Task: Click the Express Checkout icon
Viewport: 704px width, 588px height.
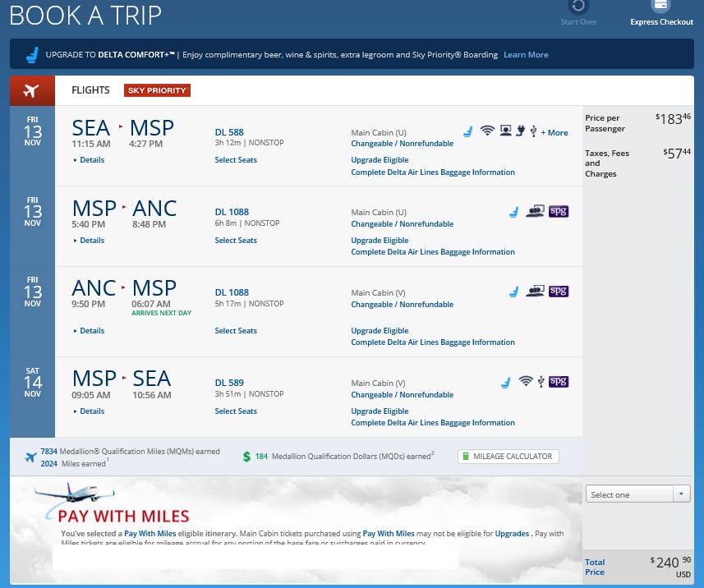Action: coord(661,7)
